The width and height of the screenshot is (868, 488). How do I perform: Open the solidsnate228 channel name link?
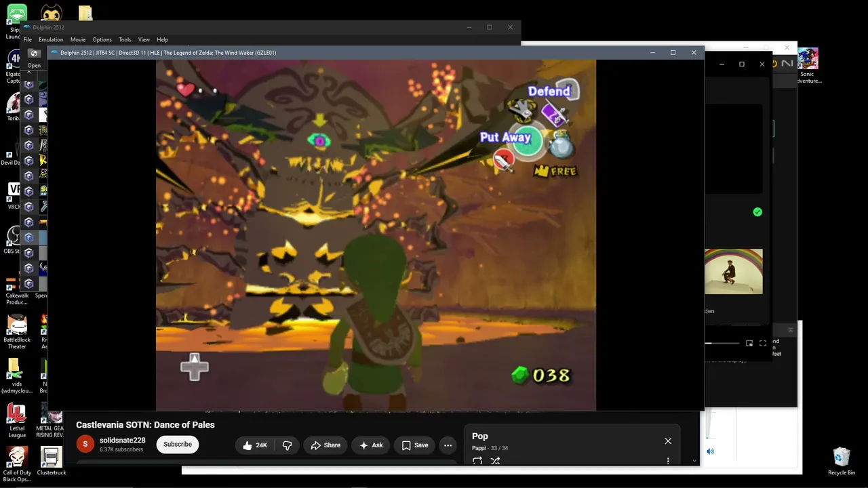(123, 441)
